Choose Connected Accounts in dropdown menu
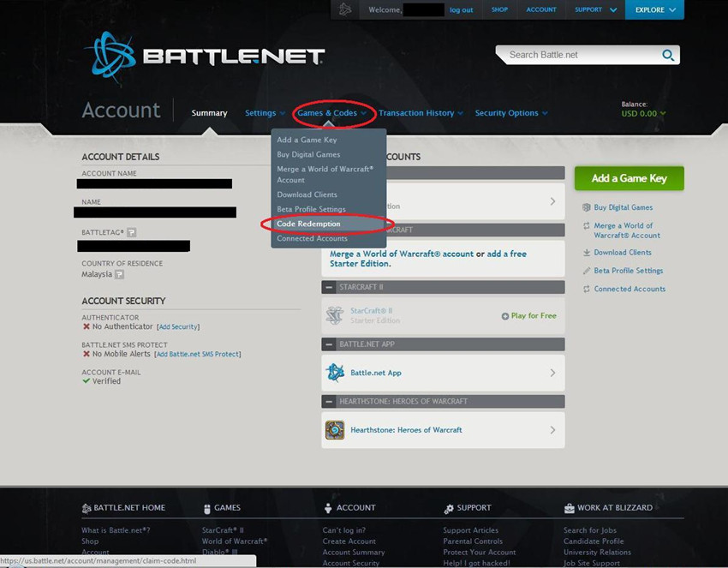Viewport: 728px width, 568px height. pos(312,238)
